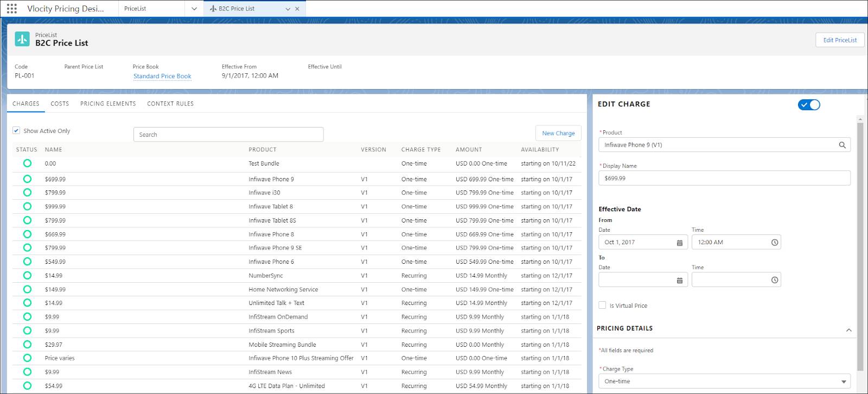Open the Standard Price Book link
868x394 pixels.
(162, 76)
